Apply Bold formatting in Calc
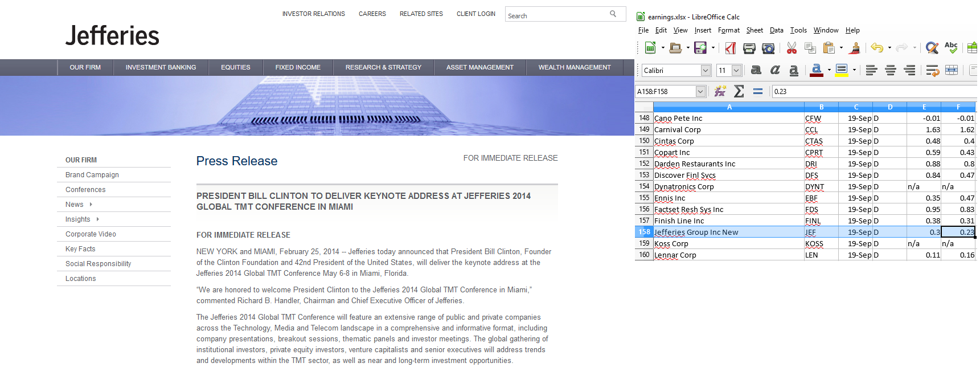This screenshot has height=367, width=980. coord(756,70)
